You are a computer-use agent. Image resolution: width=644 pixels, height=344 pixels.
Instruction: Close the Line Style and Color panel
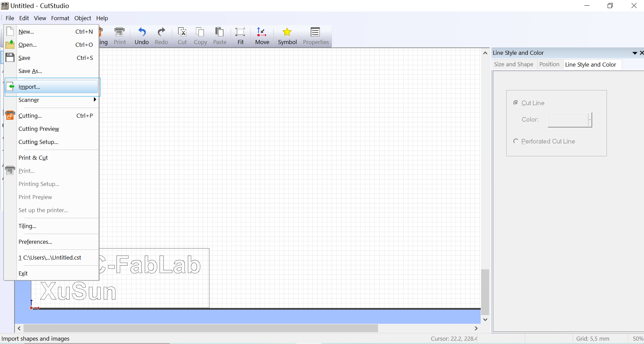click(x=642, y=53)
